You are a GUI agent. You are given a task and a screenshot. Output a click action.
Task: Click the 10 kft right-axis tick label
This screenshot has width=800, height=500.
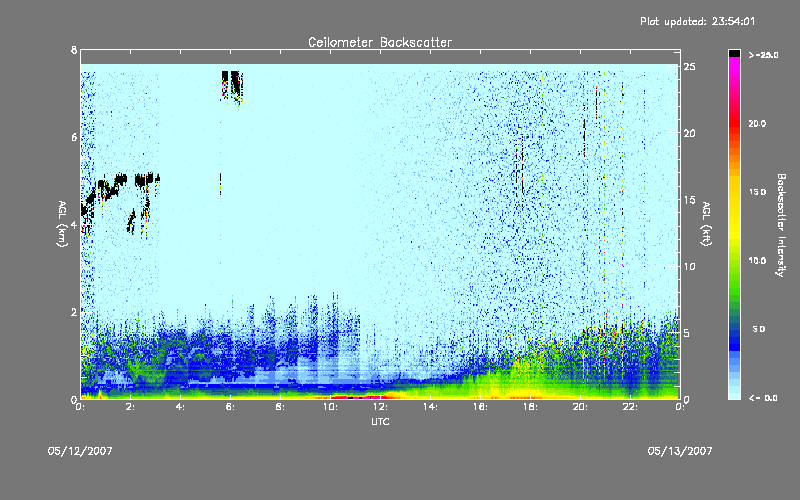click(689, 266)
